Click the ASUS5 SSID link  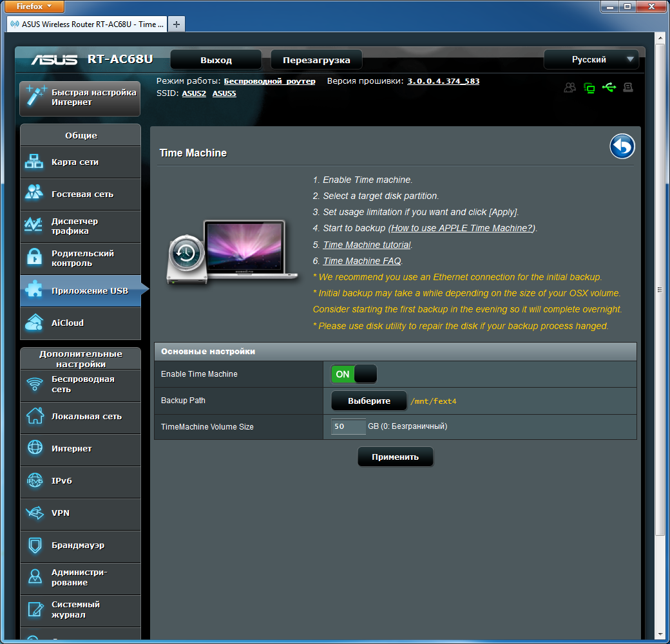[224, 93]
